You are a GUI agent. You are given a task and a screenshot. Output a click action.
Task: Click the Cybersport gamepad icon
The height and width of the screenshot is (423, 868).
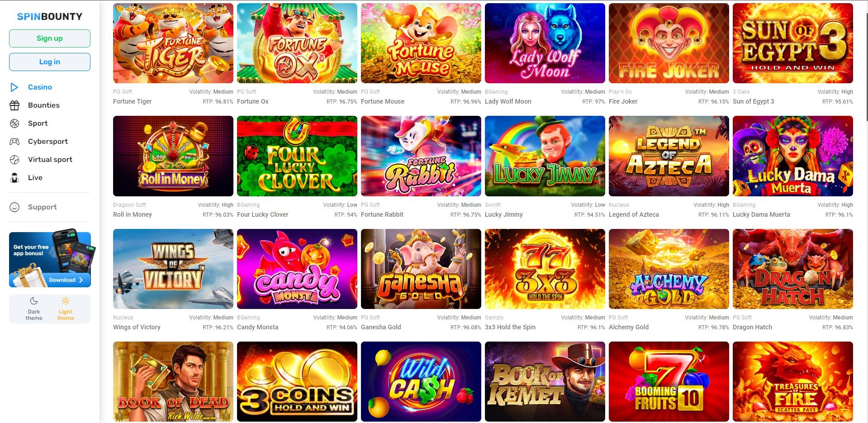tap(14, 142)
